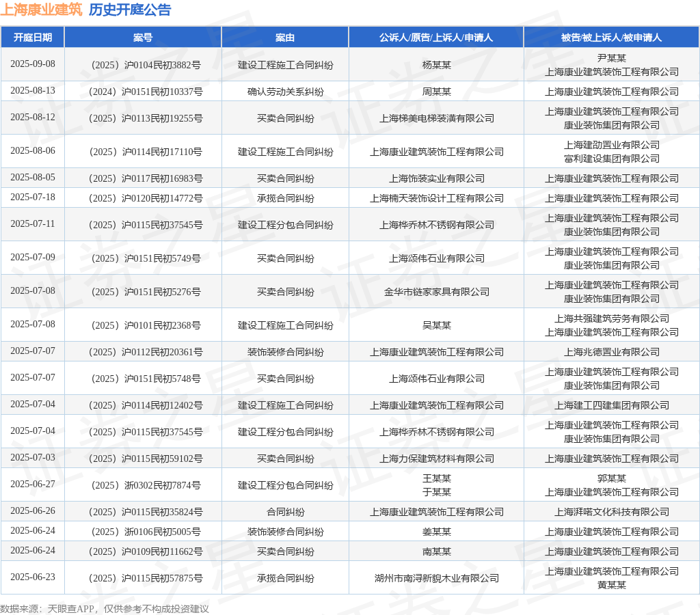This screenshot has width=700, height=615.
Task: Click 上海桦乔林不锈钢有限公司 in the 2025-07-11 row
Action: pos(437,225)
